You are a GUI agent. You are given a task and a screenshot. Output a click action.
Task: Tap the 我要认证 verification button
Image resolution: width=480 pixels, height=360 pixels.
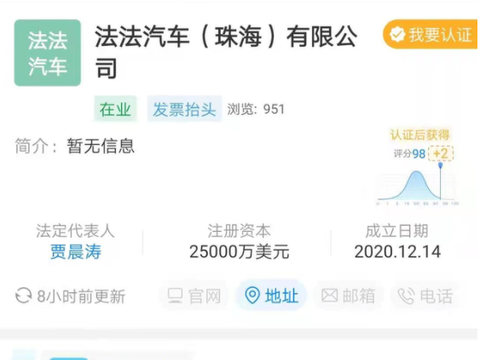[431, 34]
